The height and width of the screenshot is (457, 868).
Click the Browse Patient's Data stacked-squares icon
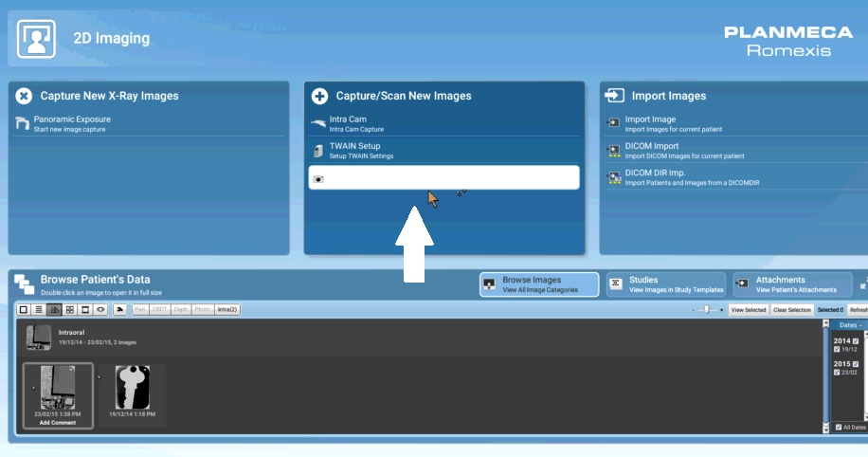24,283
